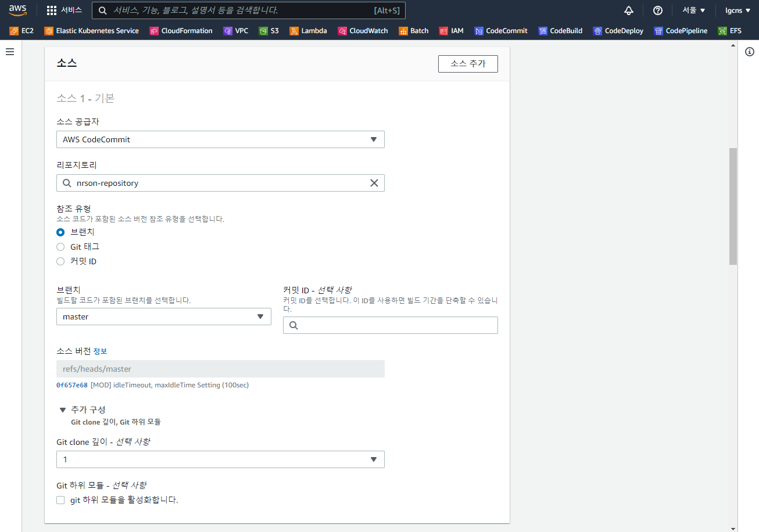759x532 pixels.
Task: Select the Git 태그 radio button
Action: (60, 247)
